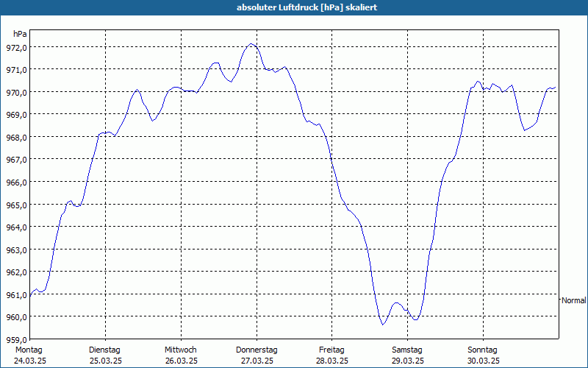Click the date 30.03.25
Image resolution: width=588 pixels, height=368 pixels.
[484, 361]
